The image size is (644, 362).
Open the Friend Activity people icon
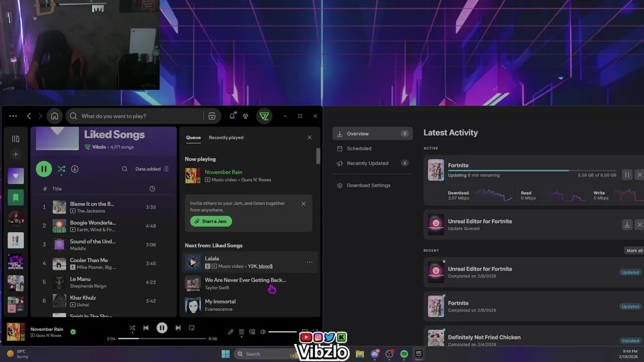coord(246,116)
